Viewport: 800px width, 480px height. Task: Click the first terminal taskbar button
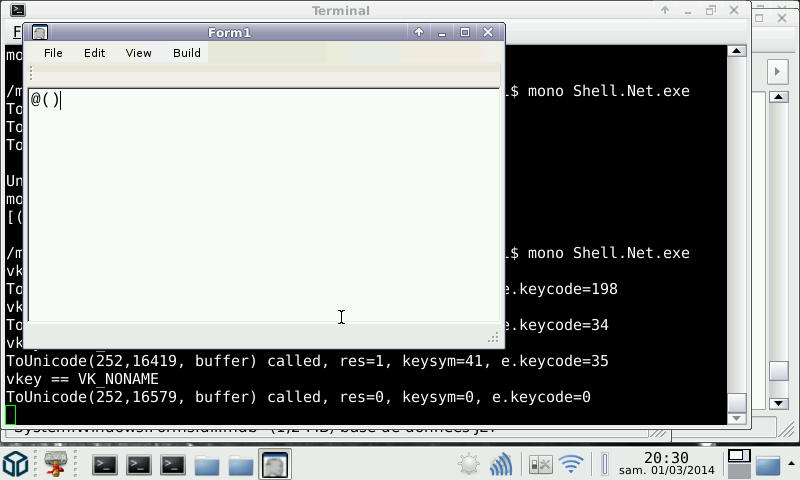coord(105,464)
